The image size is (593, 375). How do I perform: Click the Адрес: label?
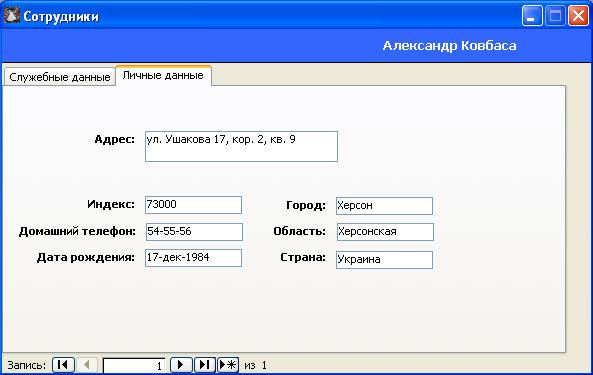(x=115, y=139)
